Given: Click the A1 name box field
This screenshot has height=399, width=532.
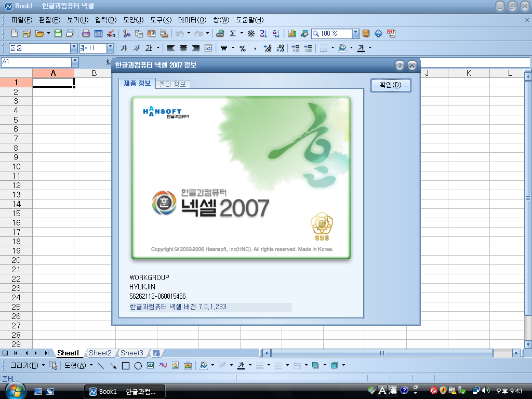Looking at the screenshot, I should coord(36,62).
